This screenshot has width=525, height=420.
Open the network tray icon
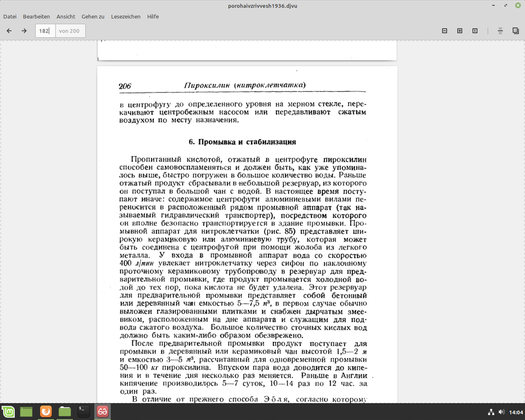click(491, 412)
